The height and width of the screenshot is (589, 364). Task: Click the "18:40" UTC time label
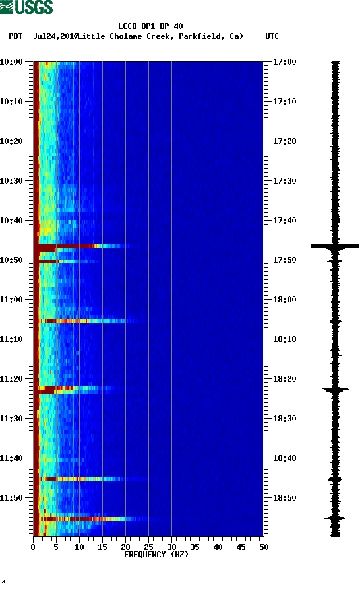[284, 458]
